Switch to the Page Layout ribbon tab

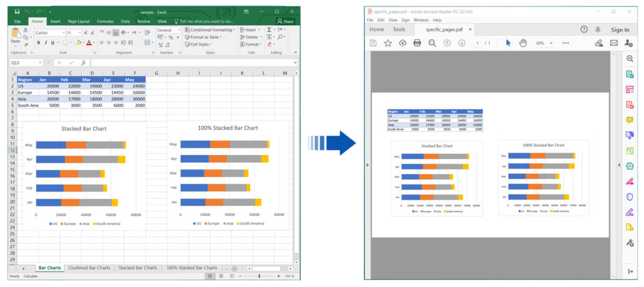[79, 21]
